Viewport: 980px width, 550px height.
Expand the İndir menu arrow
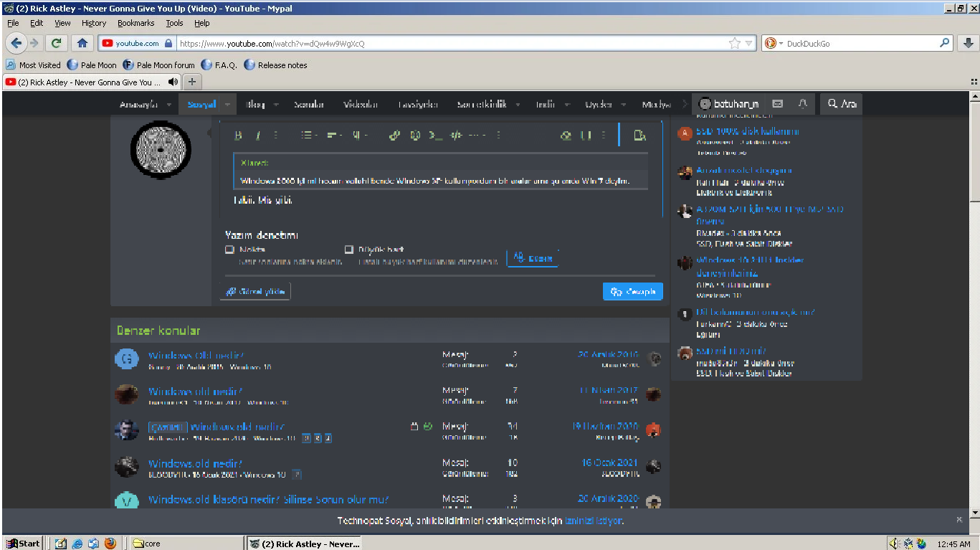point(567,105)
